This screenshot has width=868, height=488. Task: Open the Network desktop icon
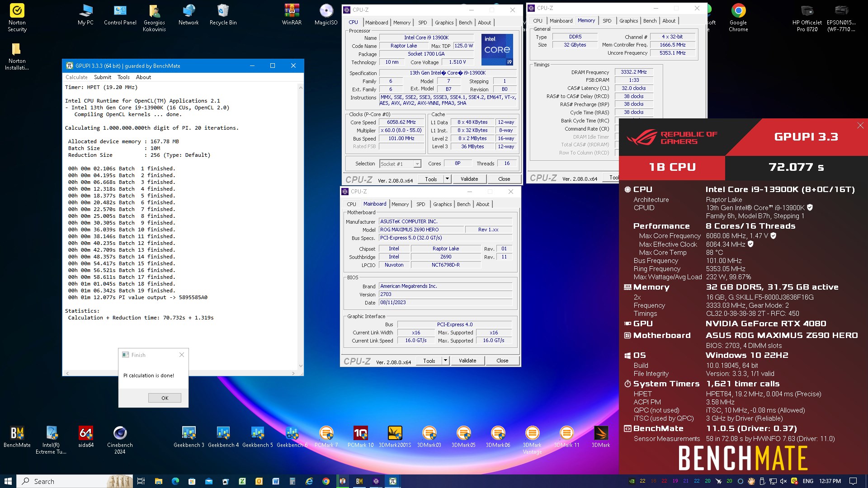pyautogui.click(x=189, y=15)
